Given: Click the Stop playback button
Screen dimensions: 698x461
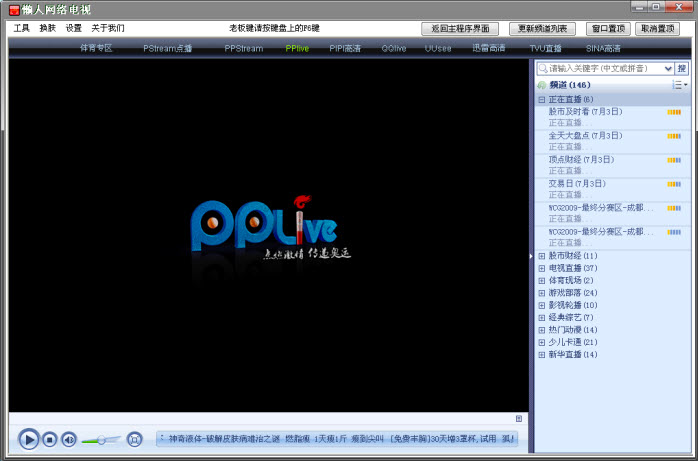Looking at the screenshot, I should click(50, 439).
